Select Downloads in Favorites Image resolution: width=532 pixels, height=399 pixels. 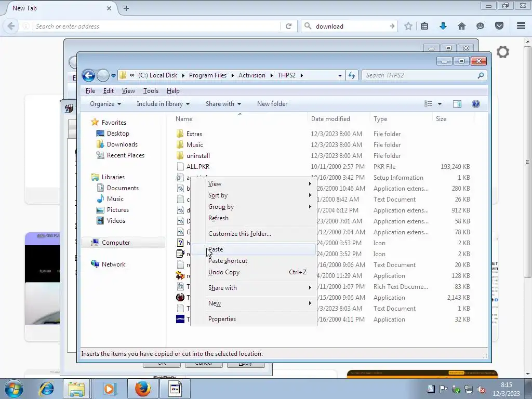click(x=122, y=144)
